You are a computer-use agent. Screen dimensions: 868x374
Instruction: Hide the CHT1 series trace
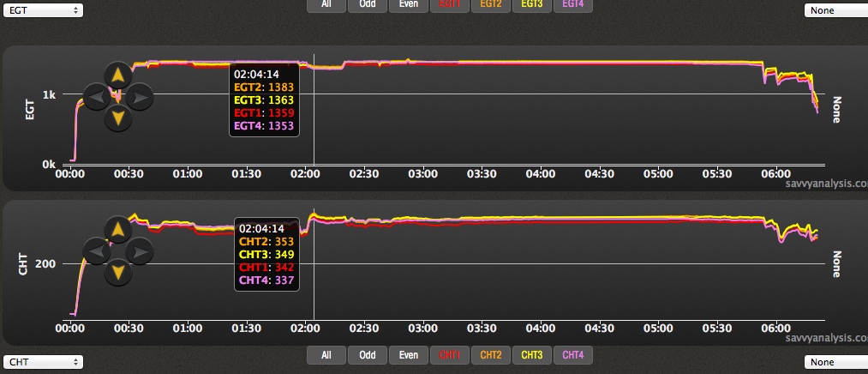tap(451, 354)
